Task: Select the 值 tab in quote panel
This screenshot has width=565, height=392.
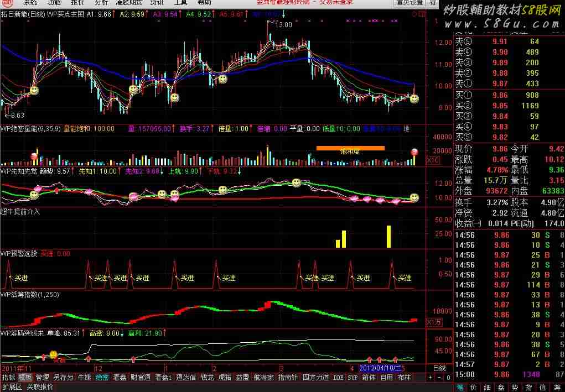Action: pos(543,388)
